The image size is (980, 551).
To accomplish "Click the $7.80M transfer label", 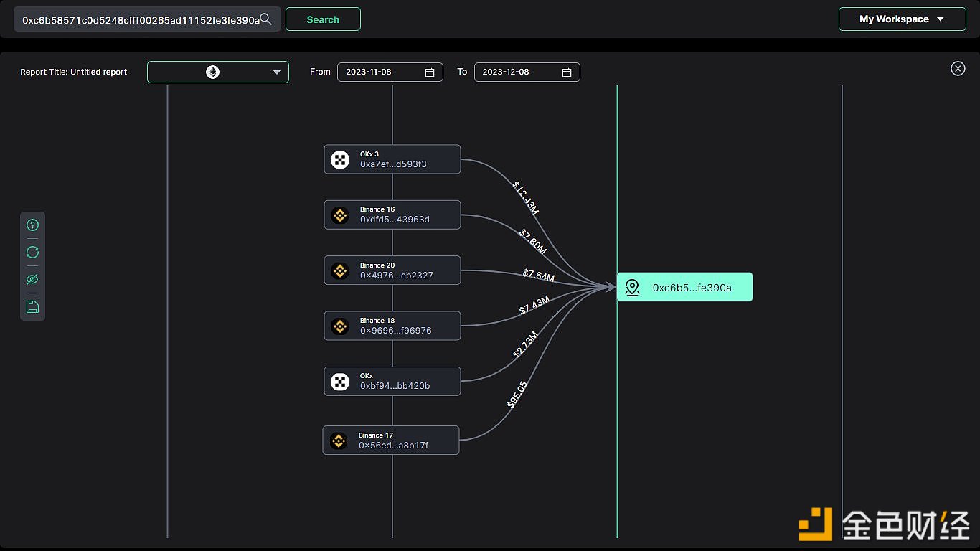I will pos(533,242).
